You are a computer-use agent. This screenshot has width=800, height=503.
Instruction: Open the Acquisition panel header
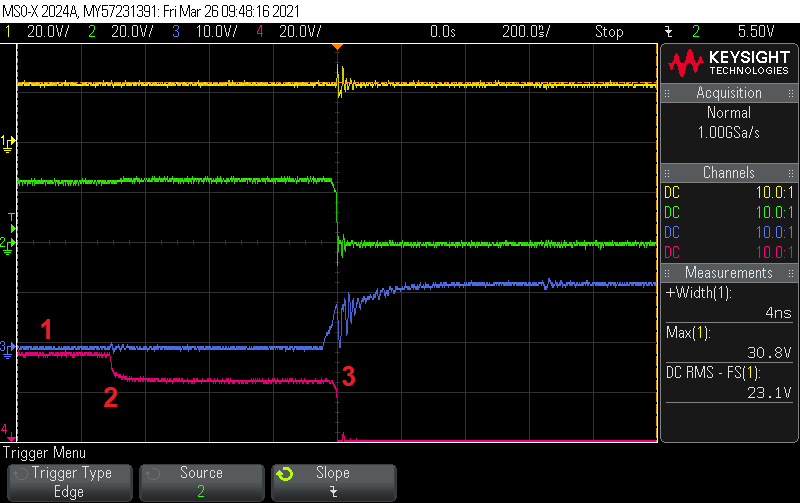[729, 93]
